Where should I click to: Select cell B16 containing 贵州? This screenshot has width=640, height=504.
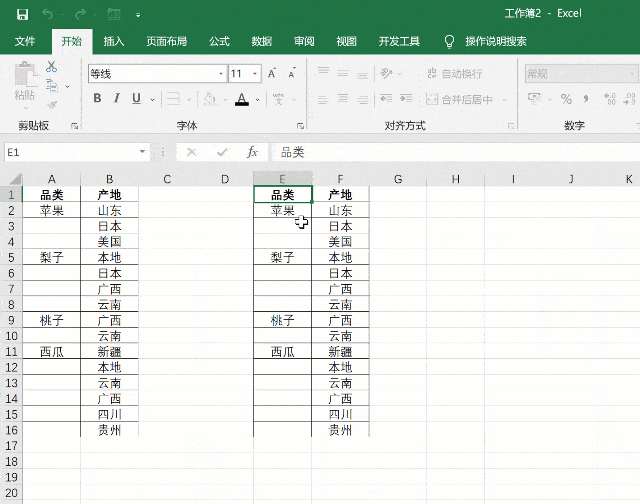109,430
